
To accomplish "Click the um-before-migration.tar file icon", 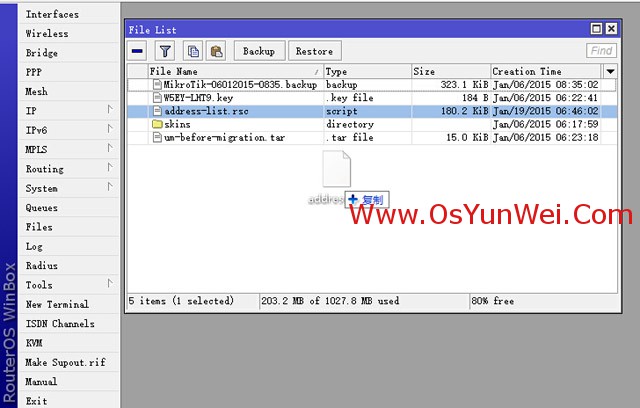I will pos(157,137).
